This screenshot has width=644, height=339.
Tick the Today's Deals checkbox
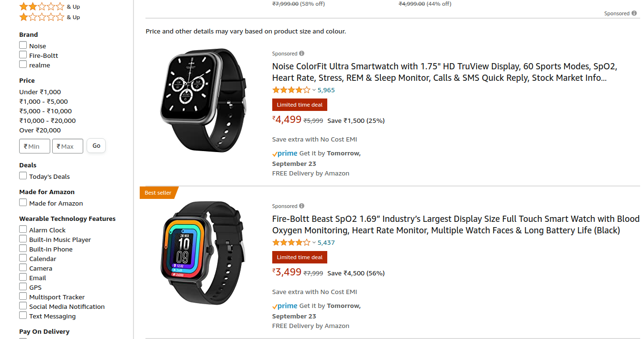pos(23,175)
